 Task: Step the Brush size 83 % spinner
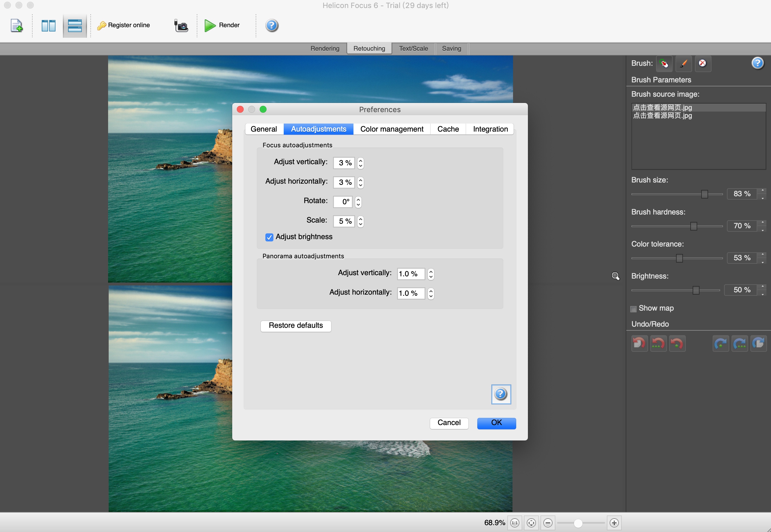tap(762, 194)
